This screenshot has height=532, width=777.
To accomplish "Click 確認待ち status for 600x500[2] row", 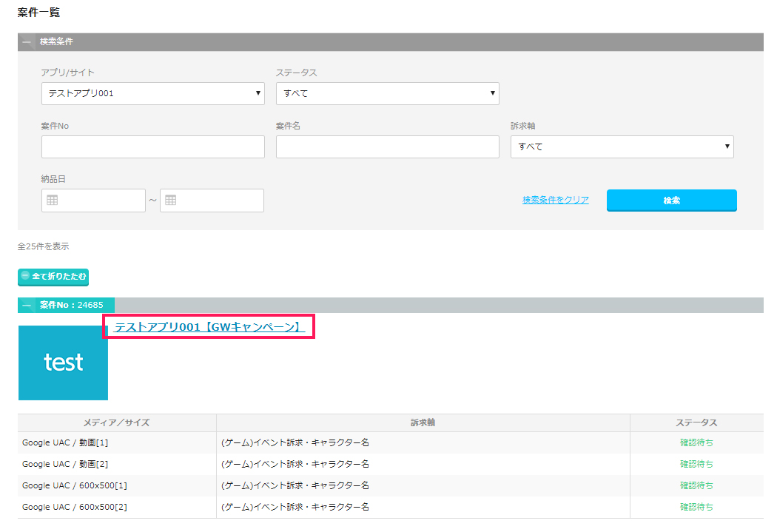I will point(696,507).
